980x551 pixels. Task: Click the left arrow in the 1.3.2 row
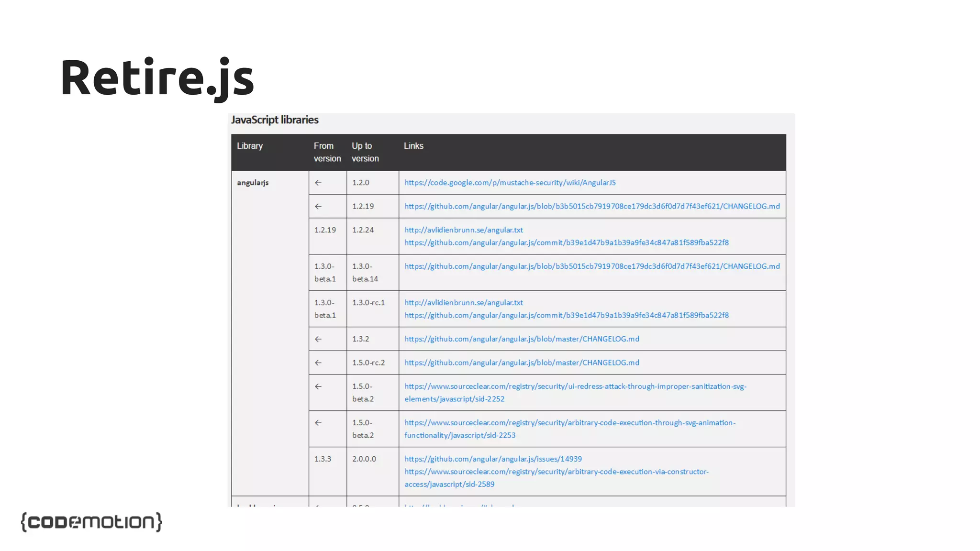tap(318, 339)
